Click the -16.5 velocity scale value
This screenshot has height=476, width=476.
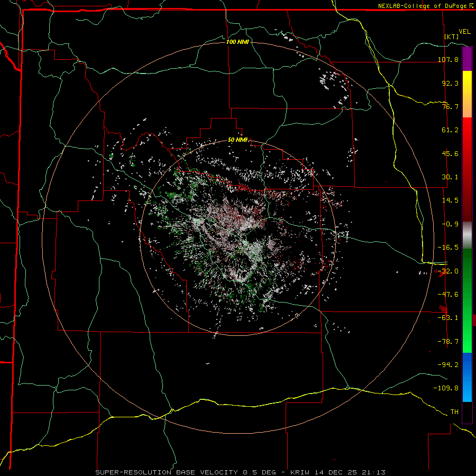[448, 248]
